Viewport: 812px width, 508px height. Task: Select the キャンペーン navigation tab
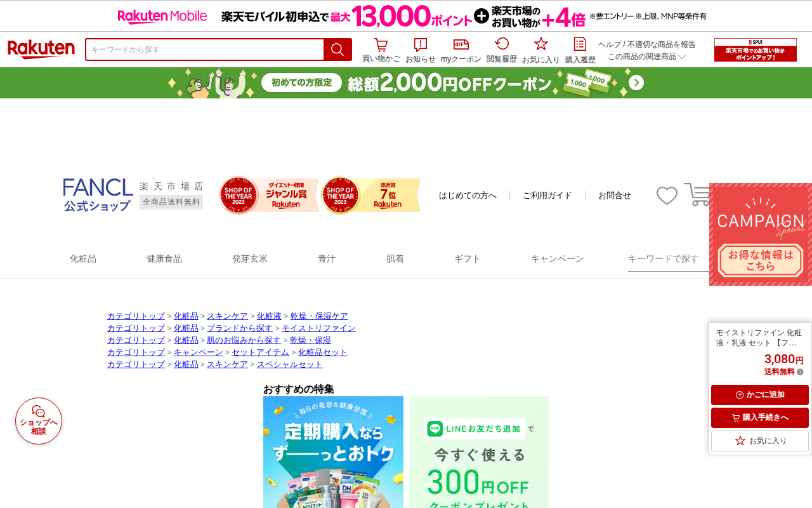[x=558, y=258]
